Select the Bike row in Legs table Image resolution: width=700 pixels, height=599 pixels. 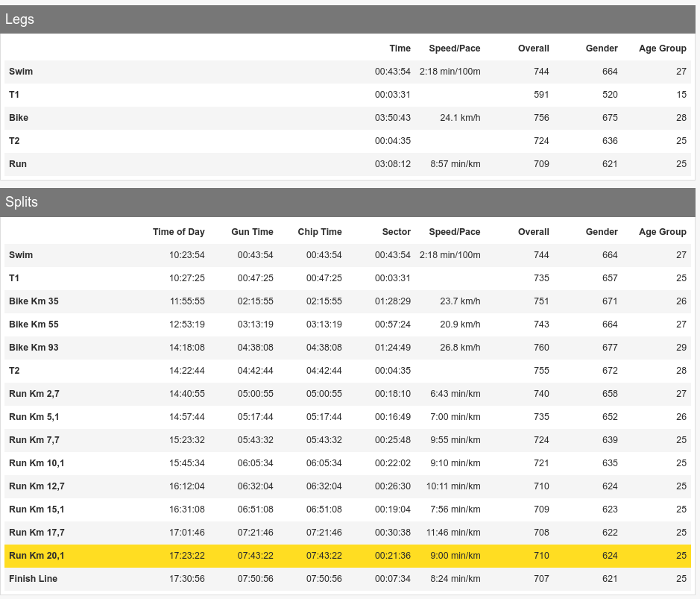[x=347, y=118]
